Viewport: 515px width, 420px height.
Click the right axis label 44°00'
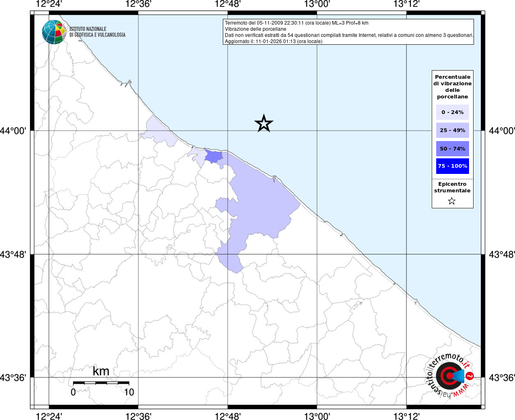[x=501, y=131]
